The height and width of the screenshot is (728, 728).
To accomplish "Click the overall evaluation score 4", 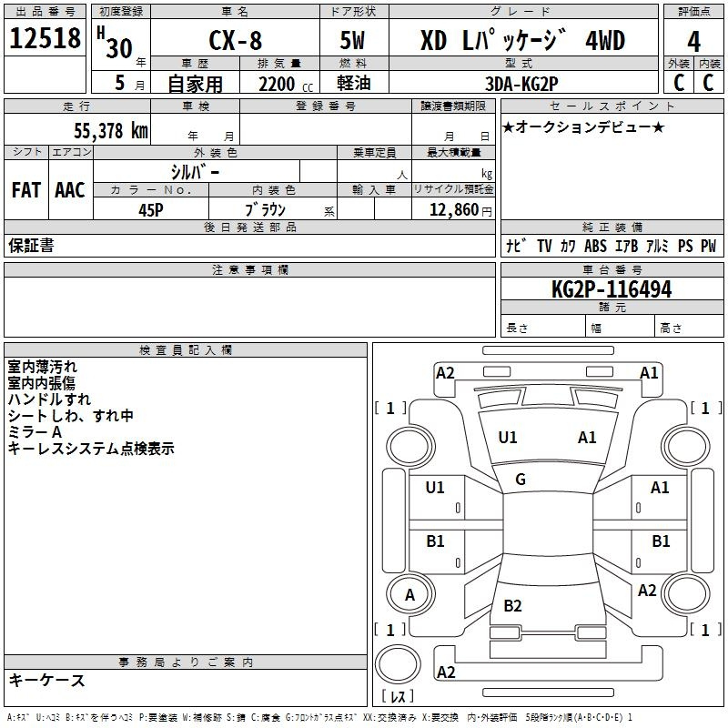I will (693, 40).
